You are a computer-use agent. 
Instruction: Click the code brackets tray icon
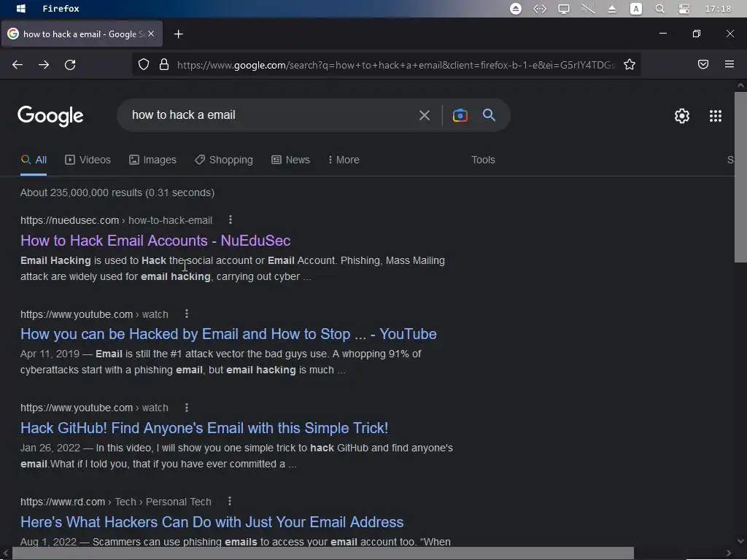click(540, 9)
